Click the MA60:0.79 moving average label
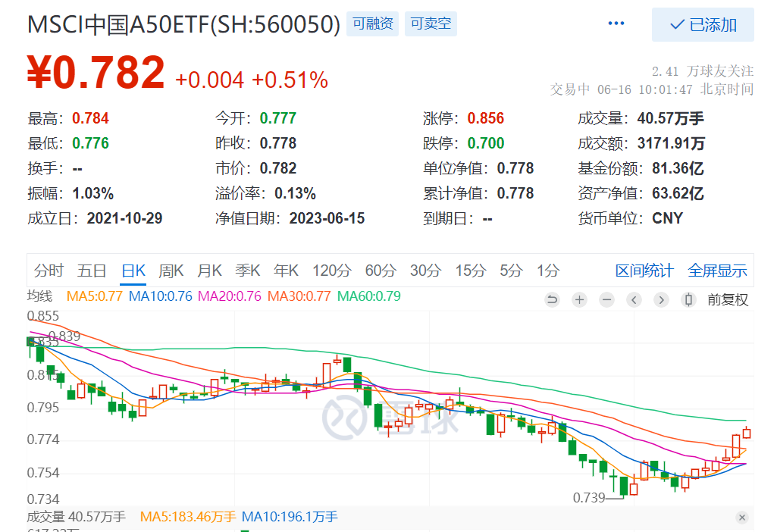The image size is (777, 532). [x=368, y=296]
